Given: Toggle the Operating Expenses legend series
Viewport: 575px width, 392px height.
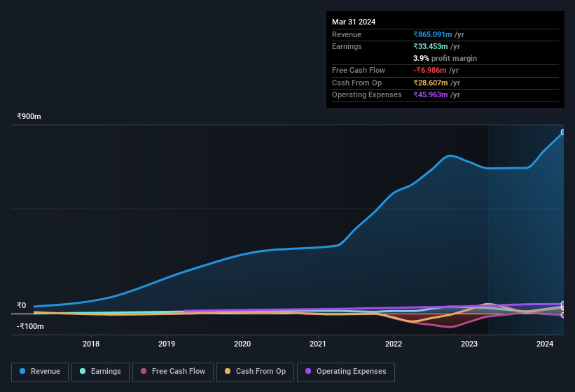Looking at the screenshot, I should 346,372.
